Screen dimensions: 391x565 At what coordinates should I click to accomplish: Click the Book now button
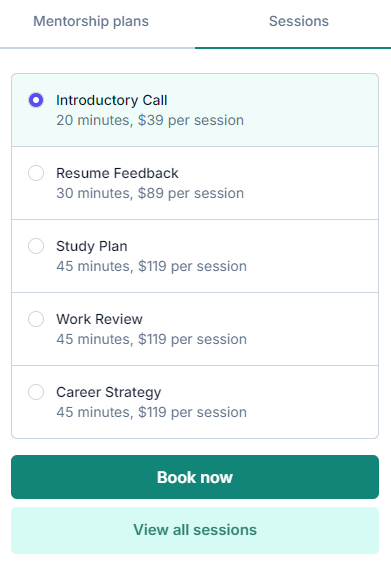(x=195, y=477)
